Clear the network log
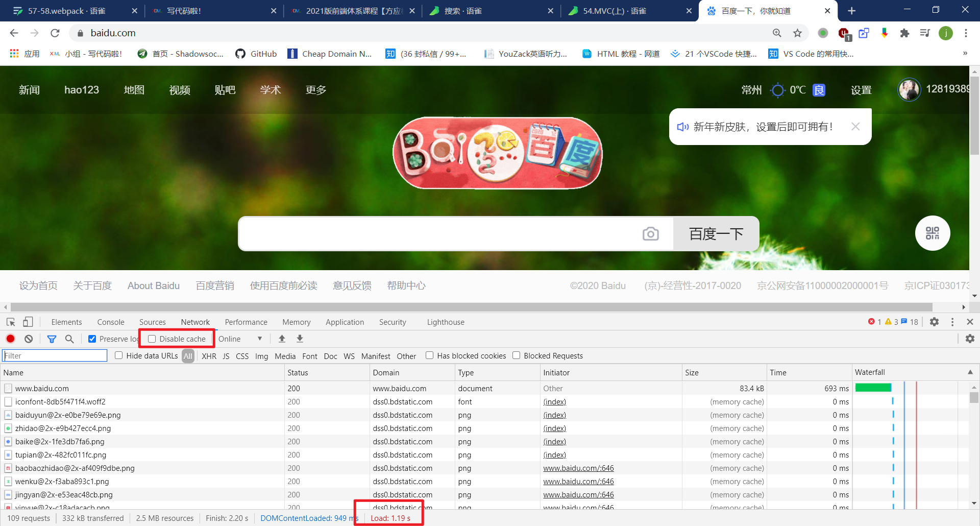The height and width of the screenshot is (526, 980). (29, 339)
